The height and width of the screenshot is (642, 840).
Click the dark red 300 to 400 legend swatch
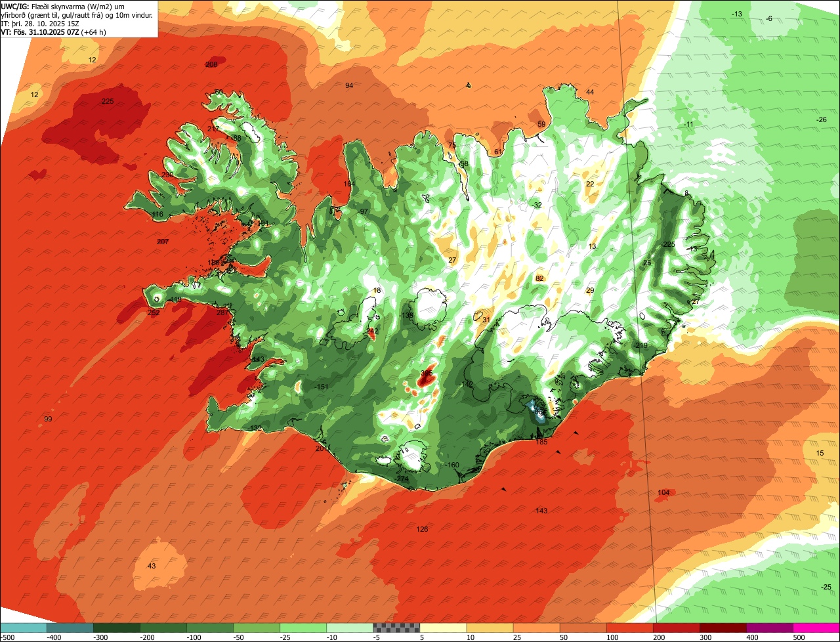pyautogui.click(x=723, y=628)
